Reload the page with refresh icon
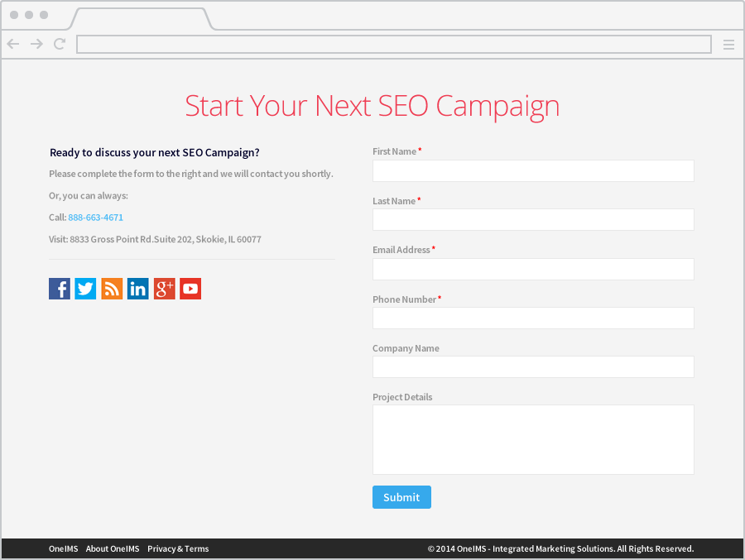Screen dimensions: 745x560 click(x=60, y=45)
